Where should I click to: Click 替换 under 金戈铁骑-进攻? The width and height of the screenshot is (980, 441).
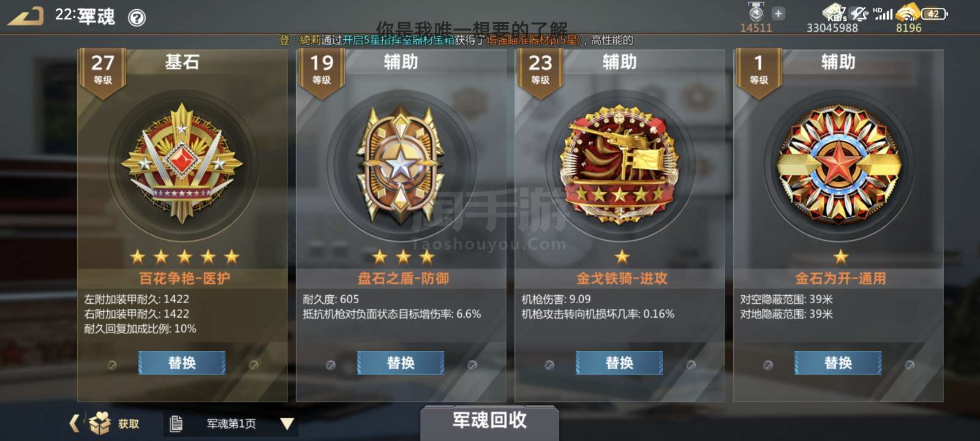click(x=619, y=363)
